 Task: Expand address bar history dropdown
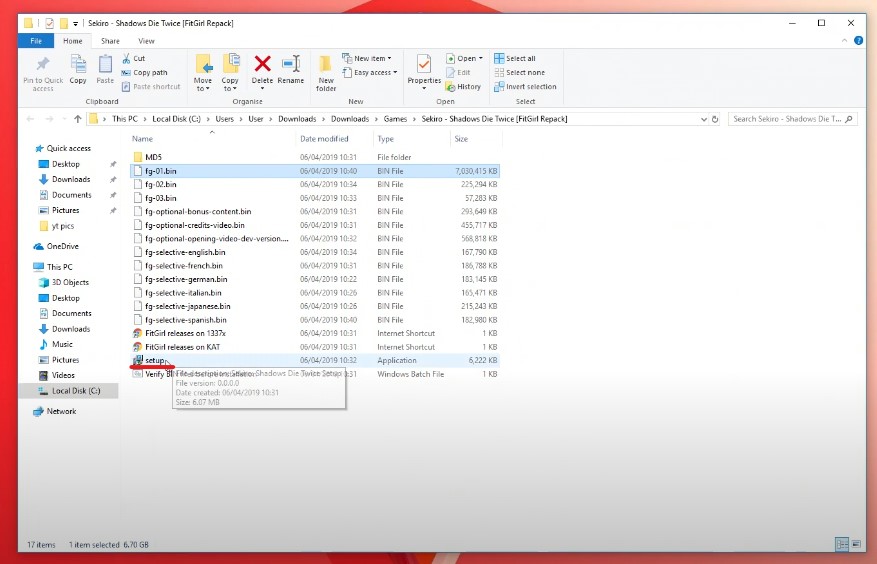704,119
